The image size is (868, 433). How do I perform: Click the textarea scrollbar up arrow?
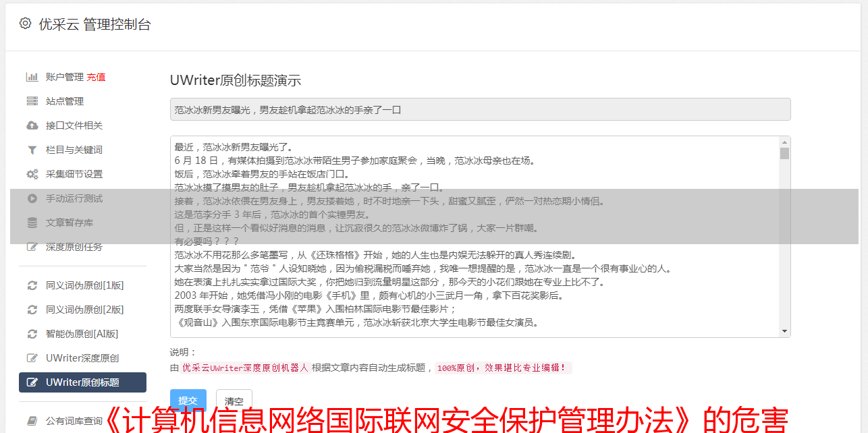point(784,142)
